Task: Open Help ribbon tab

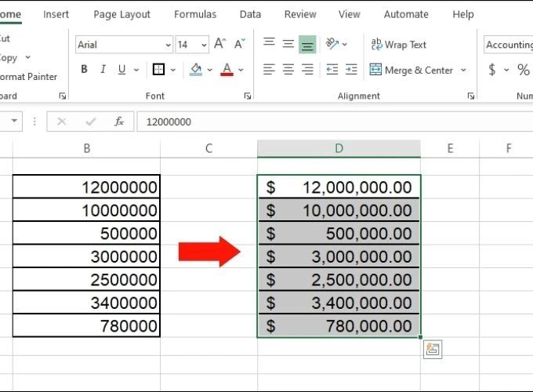Action: [463, 14]
